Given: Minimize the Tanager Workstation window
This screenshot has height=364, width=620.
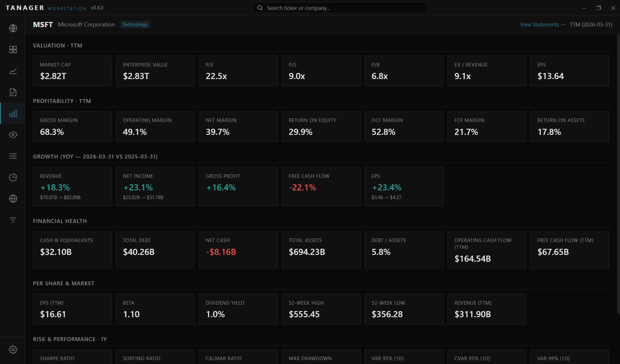Looking at the screenshot, I should point(584,8).
